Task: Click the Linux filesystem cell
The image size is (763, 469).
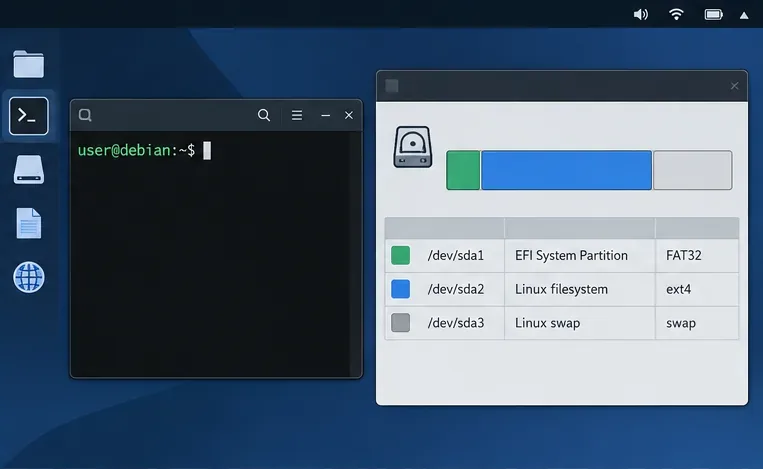Action: [580, 289]
